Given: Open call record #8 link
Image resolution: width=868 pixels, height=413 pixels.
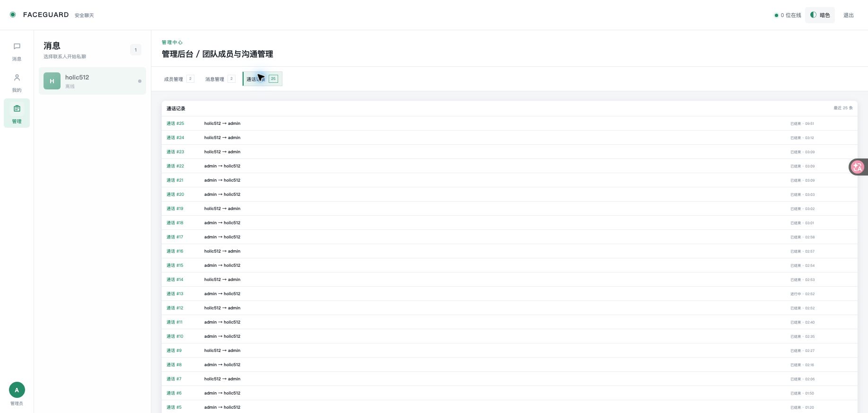Looking at the screenshot, I should pyautogui.click(x=174, y=365).
